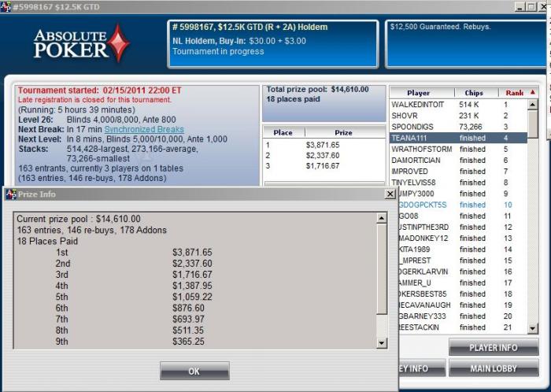The width and height of the screenshot is (551, 392).
Task: Click the 9th place $365.25 entry
Action: pos(130,342)
